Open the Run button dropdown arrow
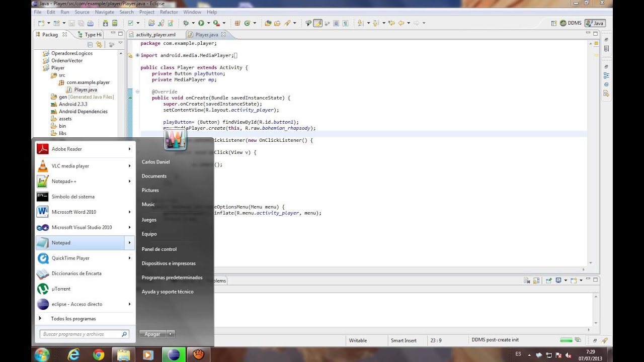 point(208,23)
